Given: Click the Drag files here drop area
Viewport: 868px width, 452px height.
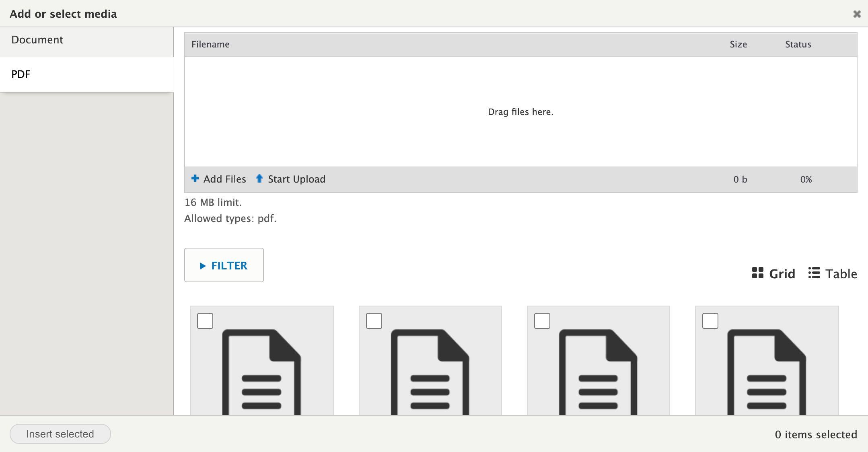Looking at the screenshot, I should [x=520, y=112].
